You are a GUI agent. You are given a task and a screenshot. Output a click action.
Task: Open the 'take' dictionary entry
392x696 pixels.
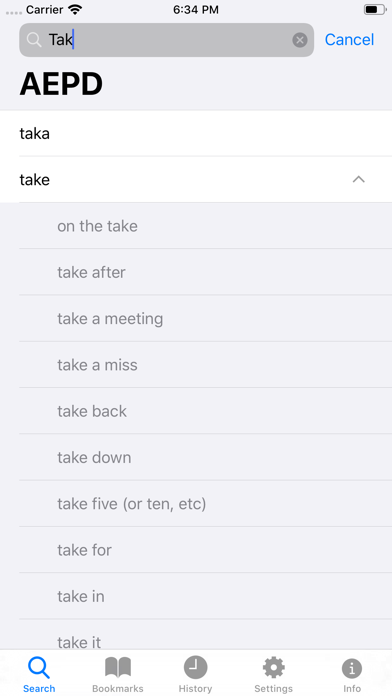click(x=196, y=179)
